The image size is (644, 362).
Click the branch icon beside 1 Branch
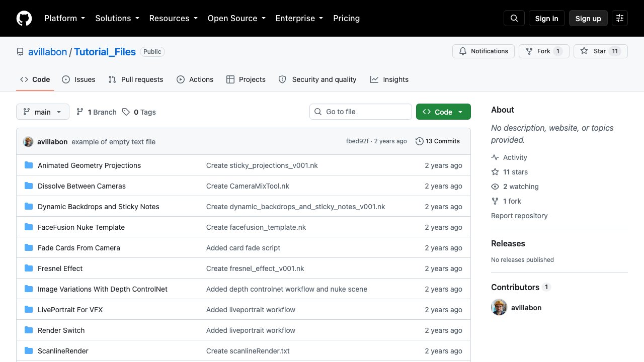pyautogui.click(x=80, y=112)
